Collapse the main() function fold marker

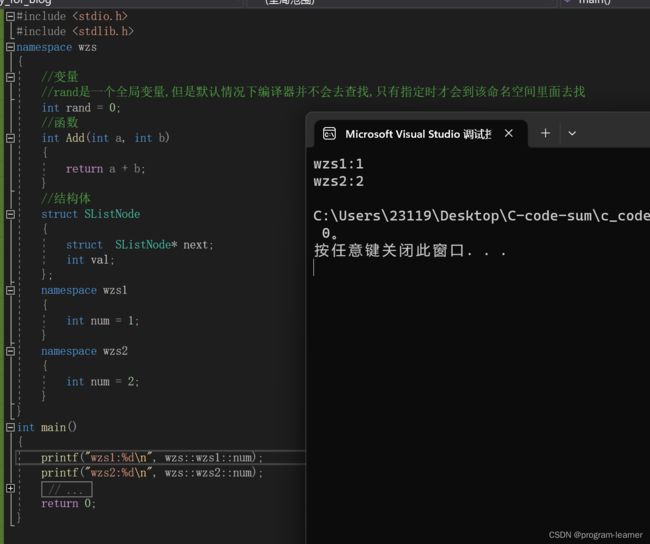coord(10,427)
